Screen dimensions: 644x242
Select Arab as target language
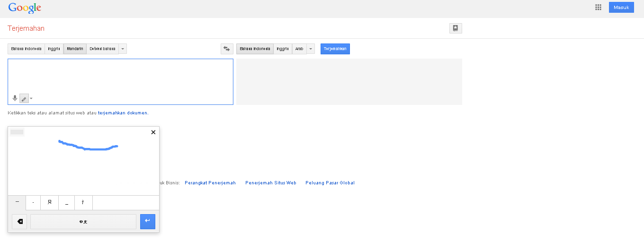point(299,49)
